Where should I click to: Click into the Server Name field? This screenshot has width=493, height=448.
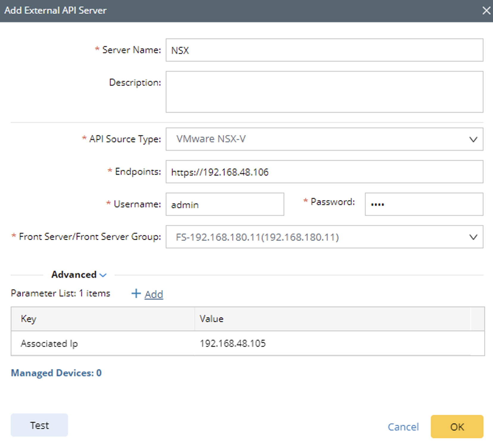[324, 50]
